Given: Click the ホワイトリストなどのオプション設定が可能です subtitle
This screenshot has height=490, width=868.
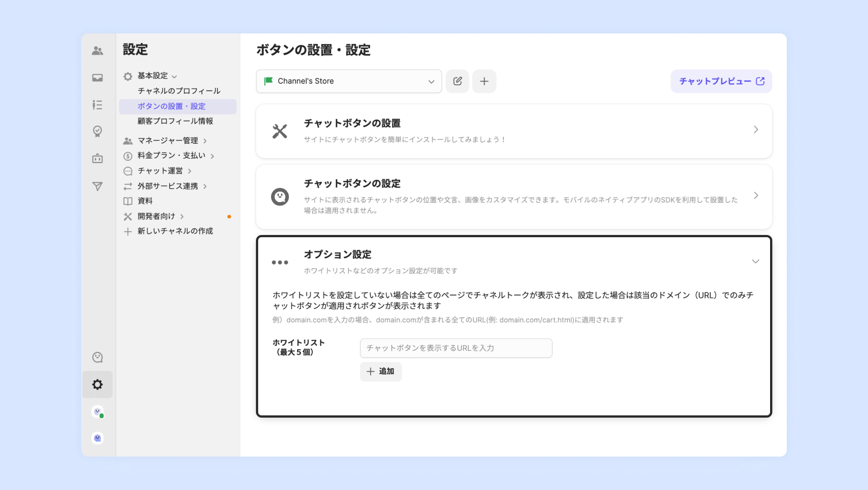Looking at the screenshot, I should [x=381, y=271].
